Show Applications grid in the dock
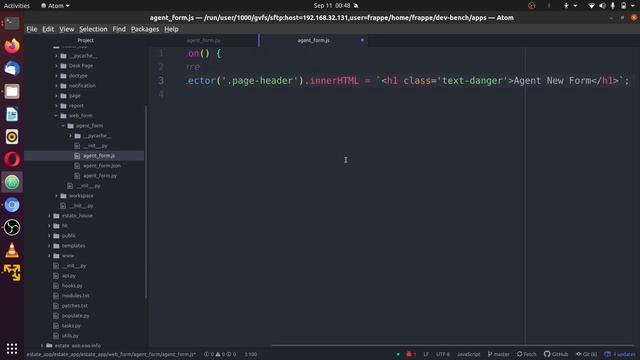The width and height of the screenshot is (640, 360). [12, 348]
